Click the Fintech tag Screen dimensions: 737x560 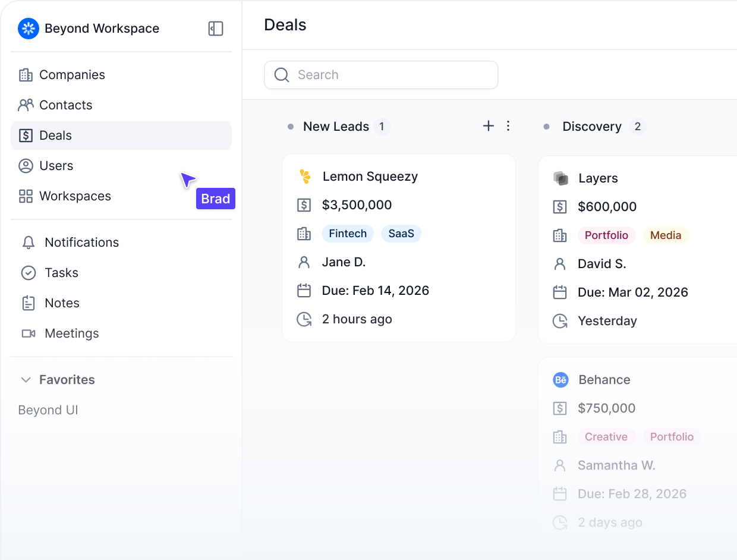tap(348, 234)
